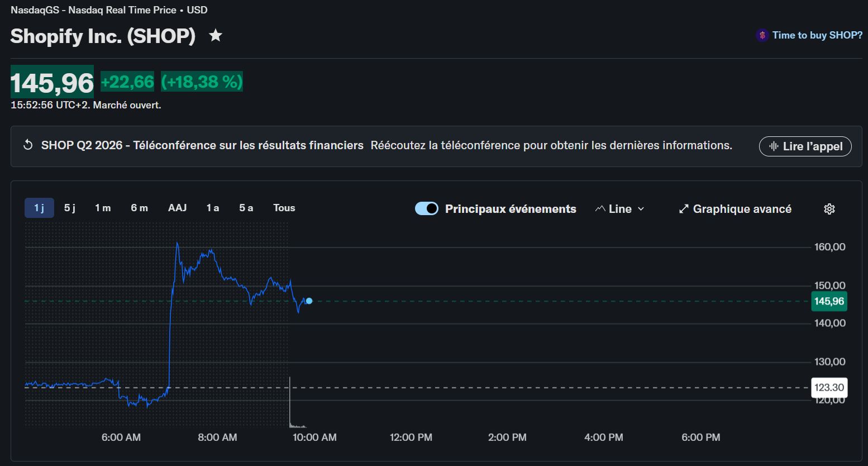Click the 6:00 PM time axis label
The image size is (868, 466).
click(x=701, y=438)
